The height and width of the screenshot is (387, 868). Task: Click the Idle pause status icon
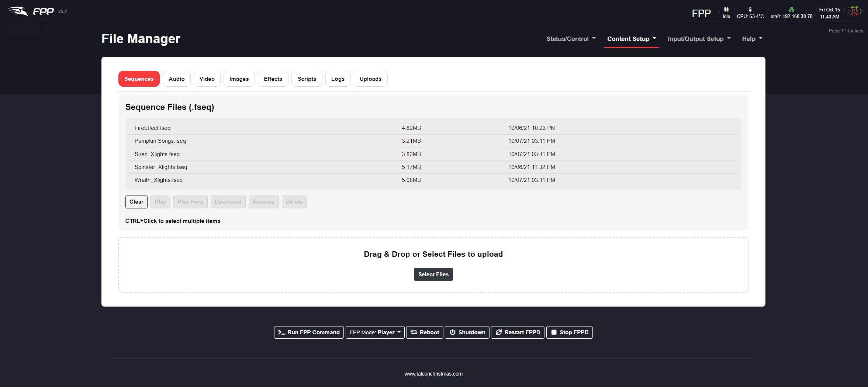click(x=726, y=10)
